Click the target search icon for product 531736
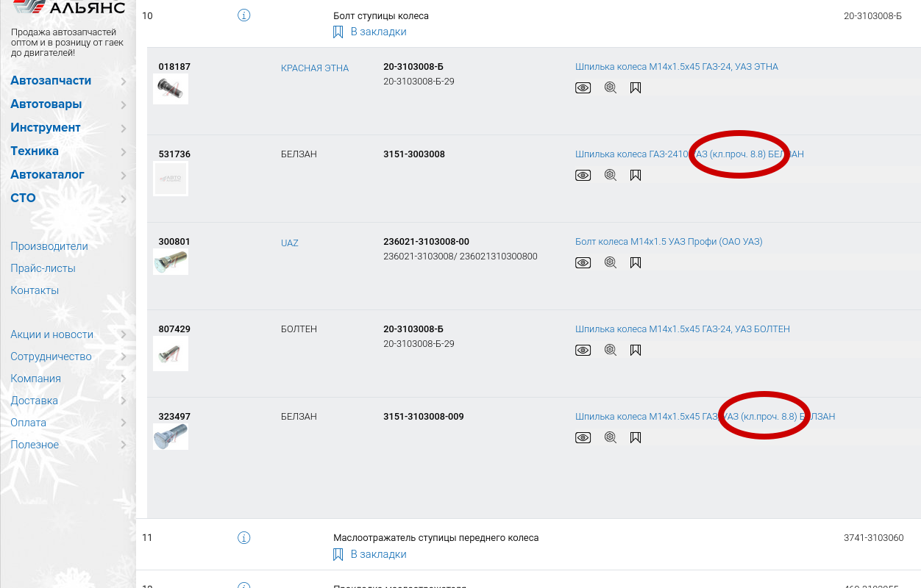Viewport: 921px width, 588px height. 610,175
